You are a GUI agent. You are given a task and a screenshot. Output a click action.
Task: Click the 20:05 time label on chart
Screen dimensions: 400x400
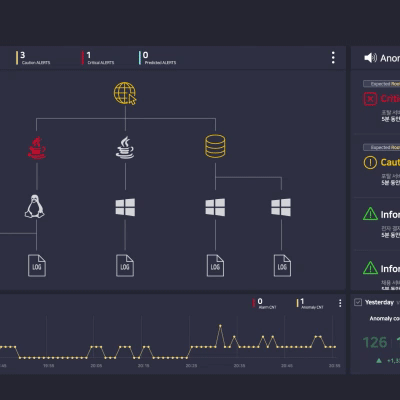click(96, 366)
